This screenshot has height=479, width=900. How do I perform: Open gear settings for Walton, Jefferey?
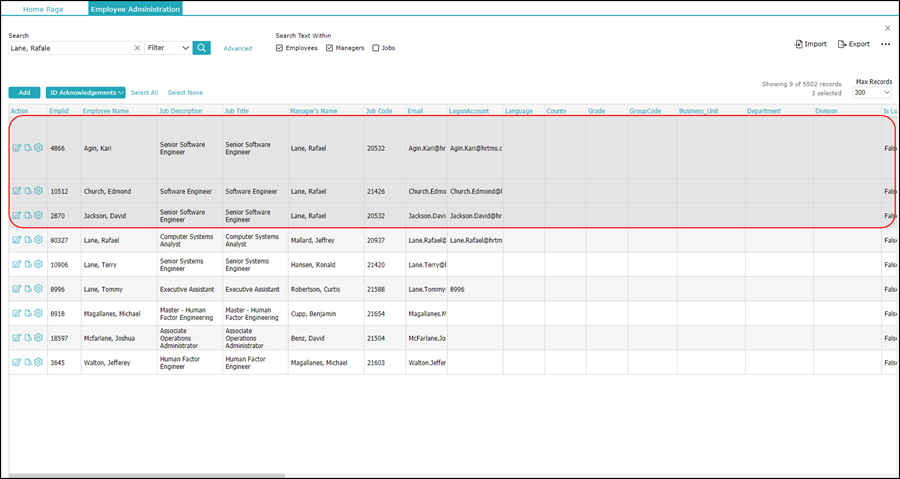(39, 362)
